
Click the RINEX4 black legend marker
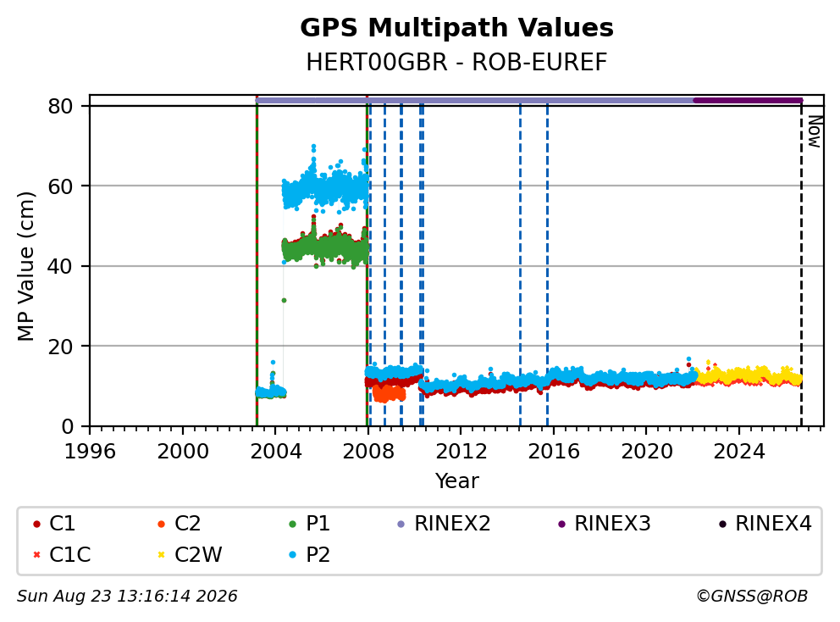coord(722,524)
